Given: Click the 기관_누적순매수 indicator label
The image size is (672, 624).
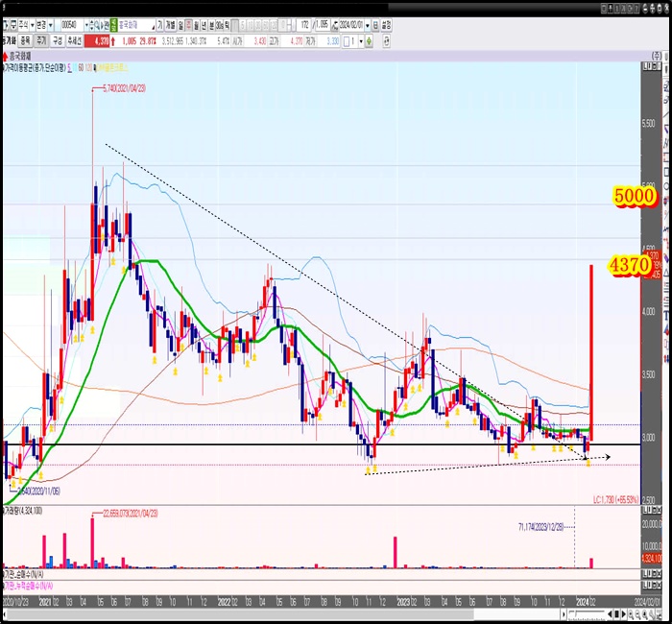Looking at the screenshot, I should click(28, 586).
